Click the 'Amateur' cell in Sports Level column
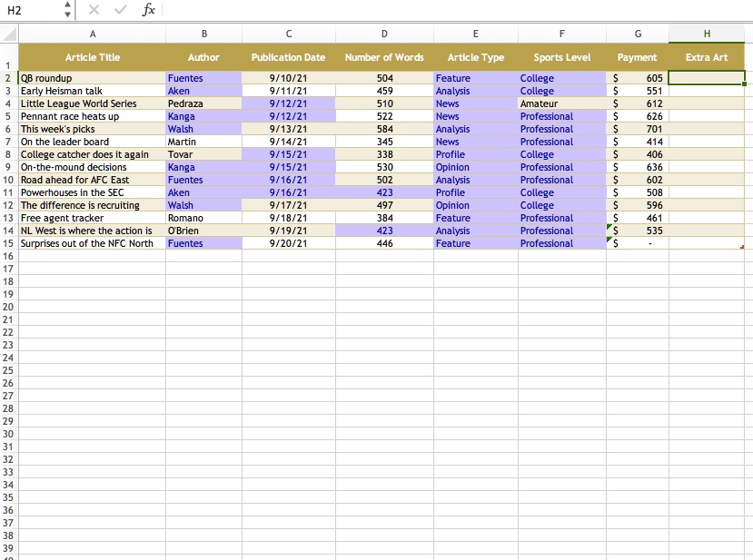Image resolution: width=753 pixels, height=560 pixels. (561, 103)
